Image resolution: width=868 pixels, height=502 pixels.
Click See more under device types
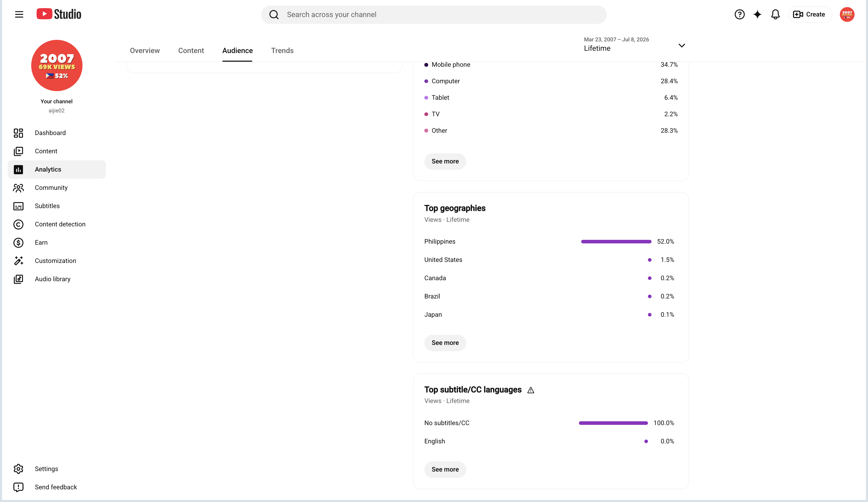coord(445,162)
